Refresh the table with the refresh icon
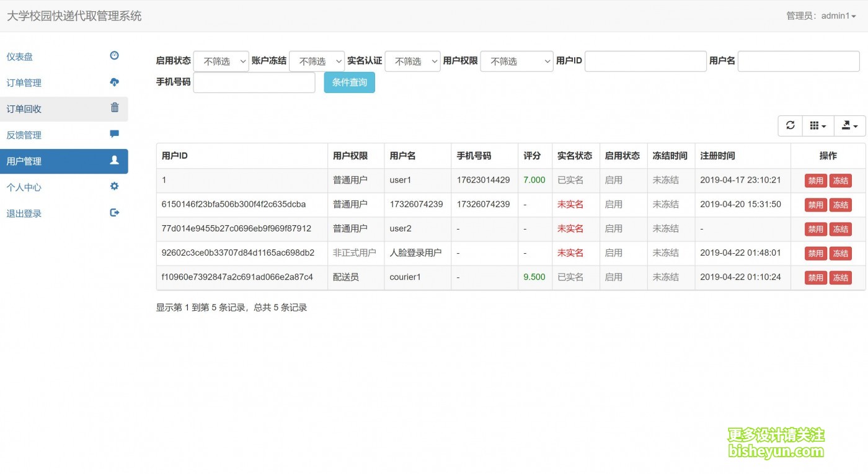 (790, 125)
